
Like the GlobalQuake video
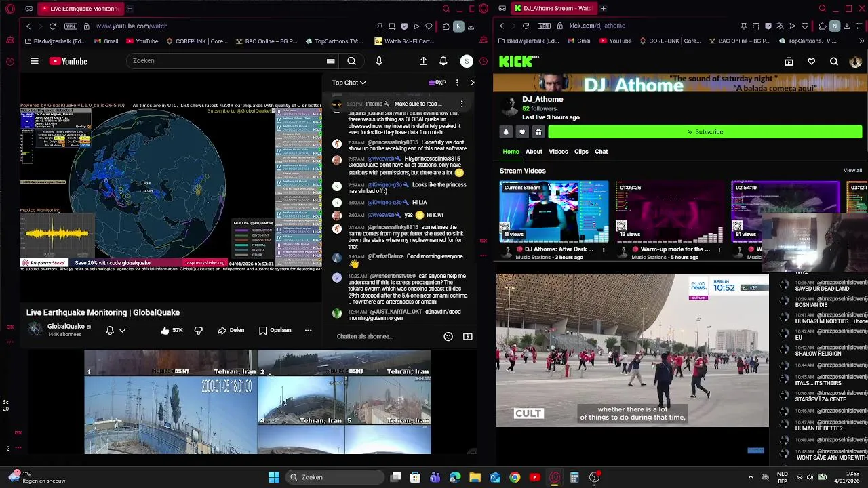[172, 330]
